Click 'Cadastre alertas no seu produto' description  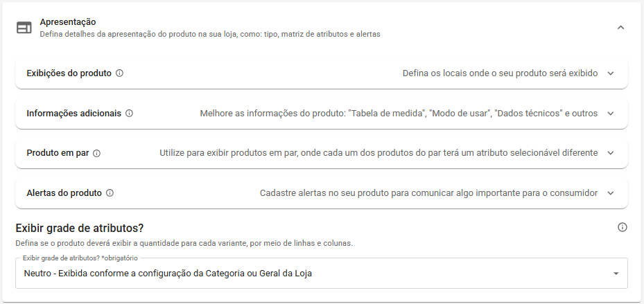[x=324, y=193]
